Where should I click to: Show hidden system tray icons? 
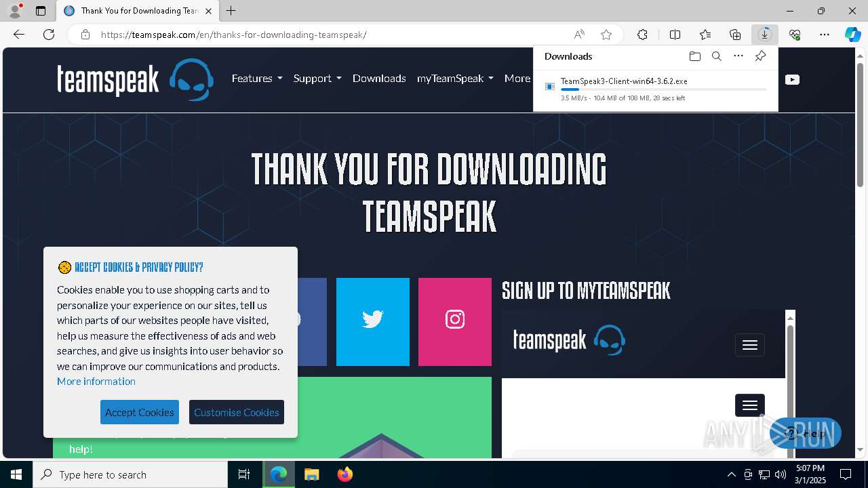[731, 474]
